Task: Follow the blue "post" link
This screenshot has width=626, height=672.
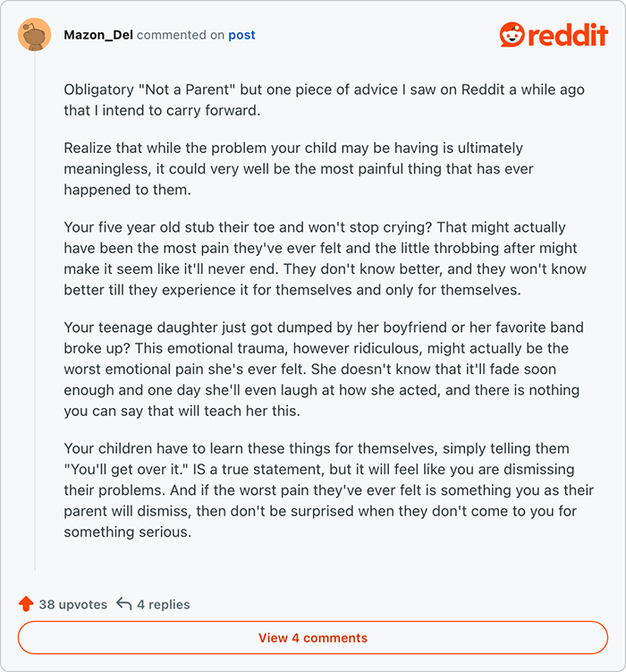Action: [x=242, y=35]
